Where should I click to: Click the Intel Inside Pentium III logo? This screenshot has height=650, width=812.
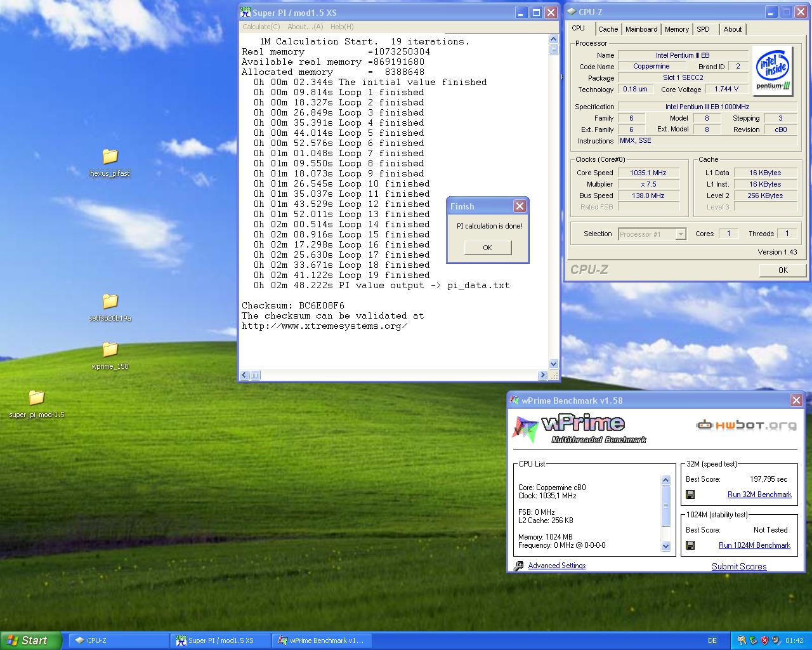click(x=772, y=70)
